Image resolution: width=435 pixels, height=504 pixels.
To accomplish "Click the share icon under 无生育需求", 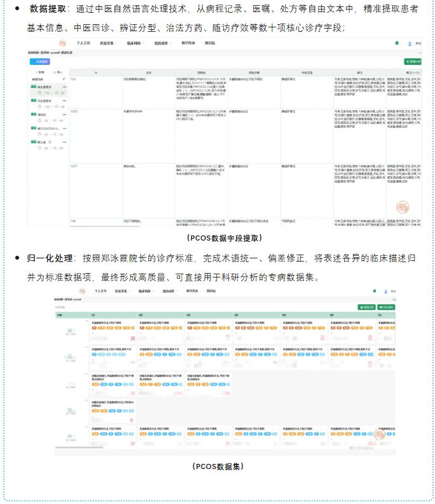I will click(x=56, y=107).
